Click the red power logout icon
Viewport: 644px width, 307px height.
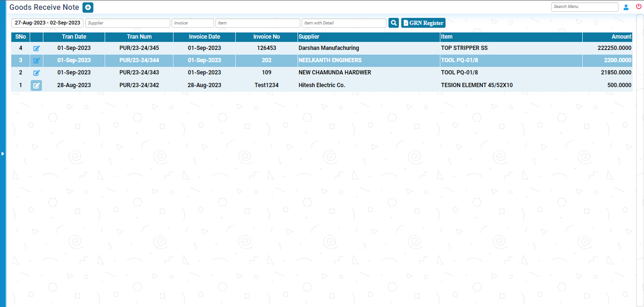point(639,7)
